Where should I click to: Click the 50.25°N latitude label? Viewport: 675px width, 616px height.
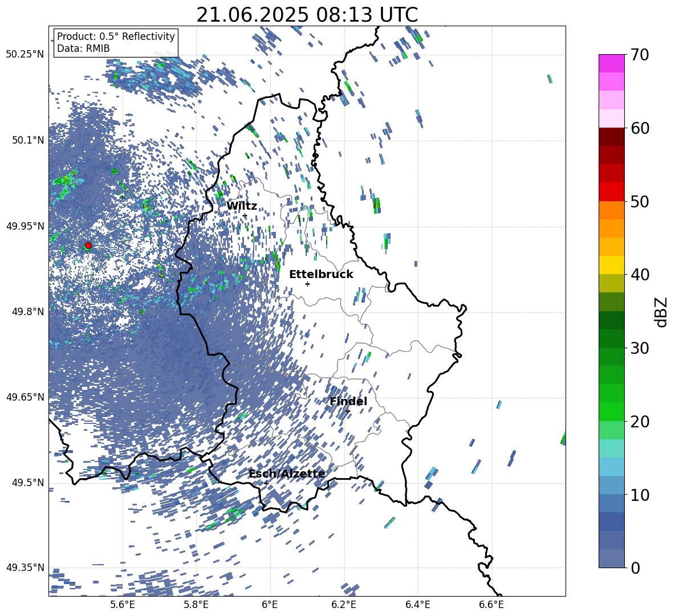(25, 55)
